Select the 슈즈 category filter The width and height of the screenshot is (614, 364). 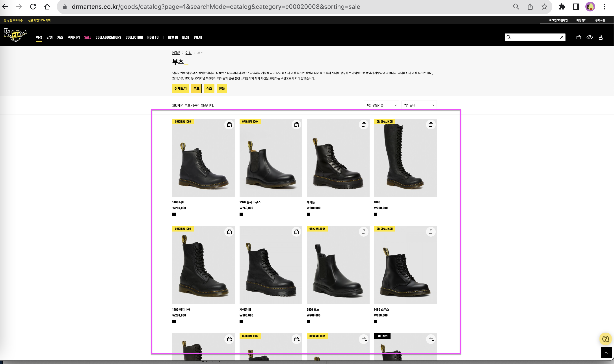pos(209,88)
